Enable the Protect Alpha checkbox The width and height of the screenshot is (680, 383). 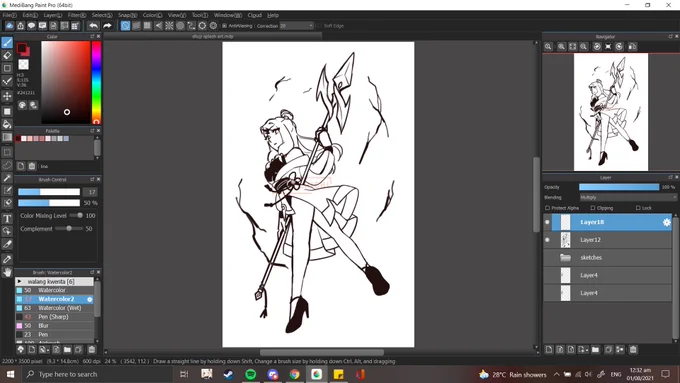click(547, 208)
